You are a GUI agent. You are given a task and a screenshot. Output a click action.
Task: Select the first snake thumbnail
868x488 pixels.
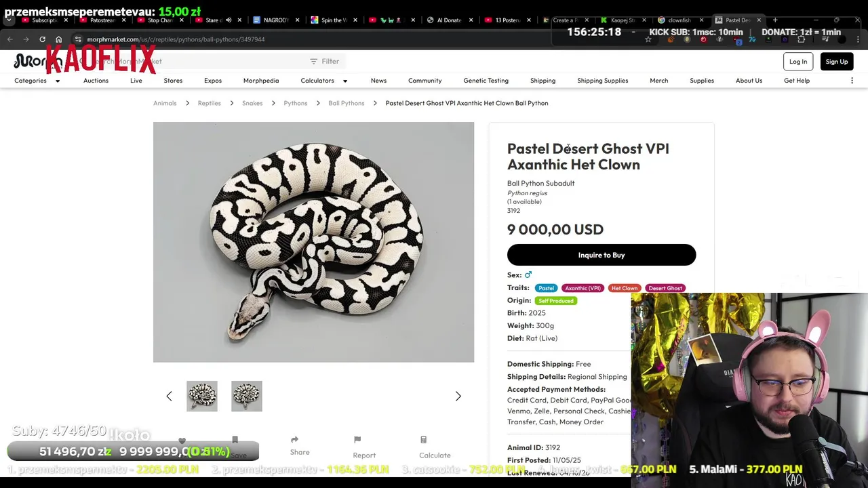202,396
